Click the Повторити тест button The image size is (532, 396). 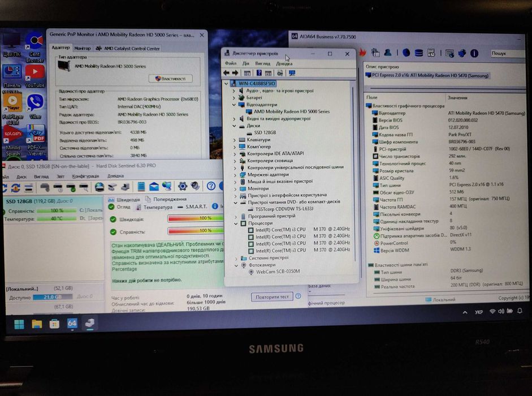(272, 296)
